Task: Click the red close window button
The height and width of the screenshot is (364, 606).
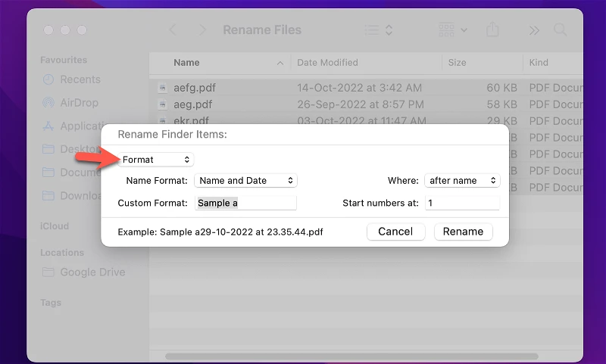Action: tap(48, 30)
